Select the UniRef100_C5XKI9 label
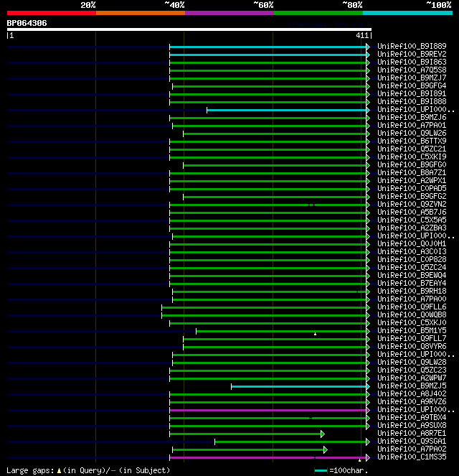 (412, 157)
